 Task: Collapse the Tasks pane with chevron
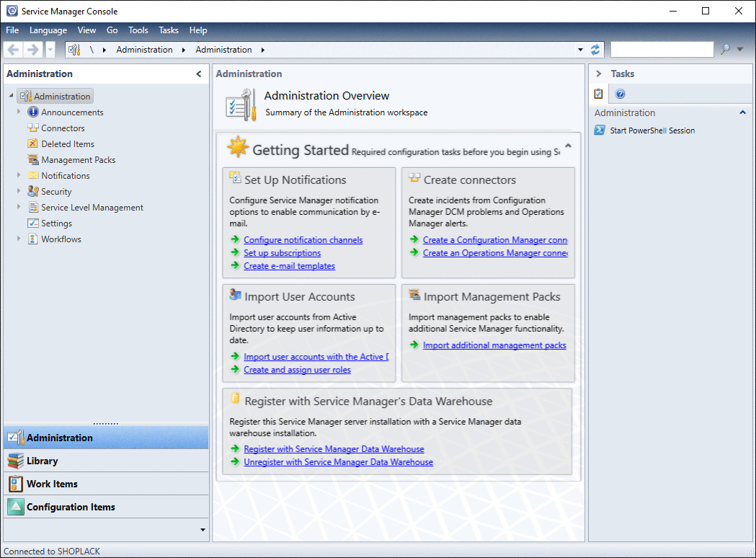pos(599,74)
